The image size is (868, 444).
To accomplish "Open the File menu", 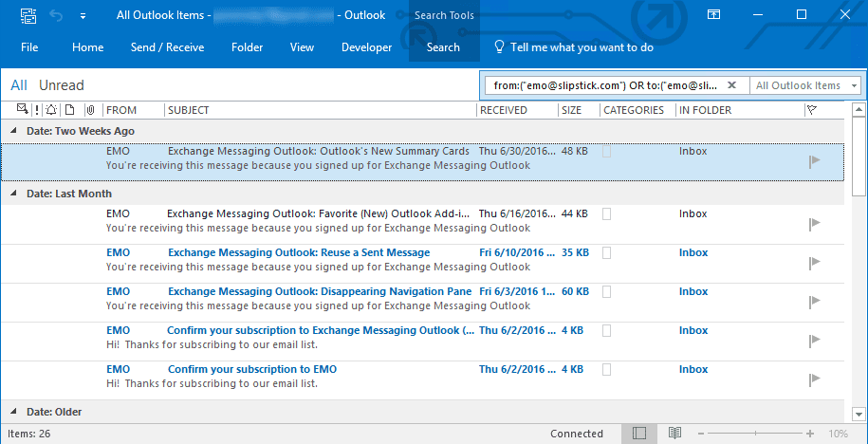I will pos(29,47).
